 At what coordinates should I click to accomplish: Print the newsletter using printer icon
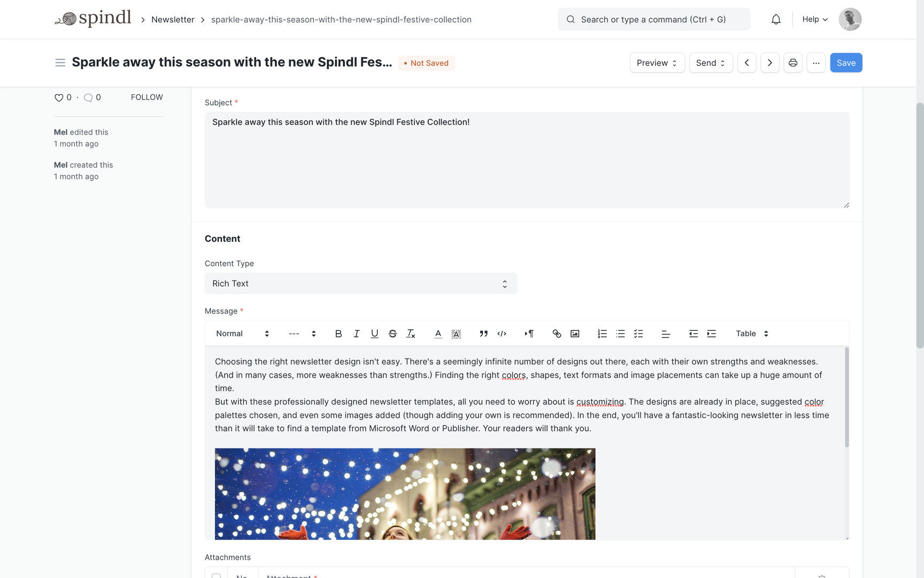pyautogui.click(x=793, y=63)
